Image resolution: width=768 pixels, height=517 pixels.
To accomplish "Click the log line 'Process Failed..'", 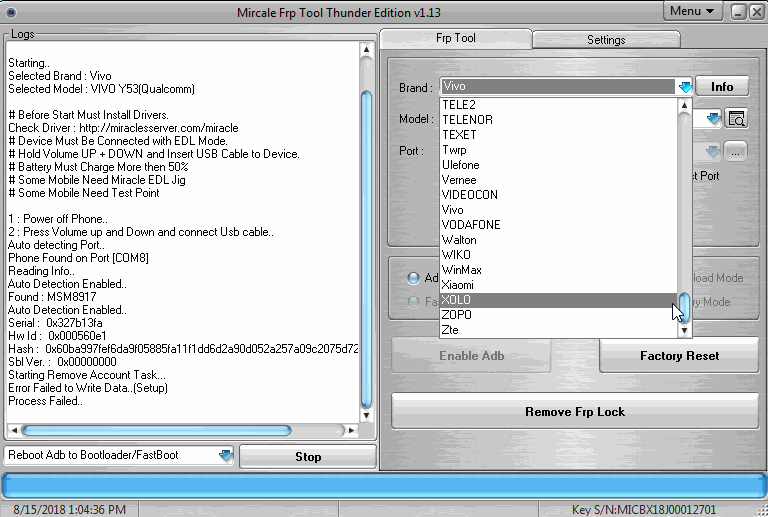I will pyautogui.click(x=46, y=401).
